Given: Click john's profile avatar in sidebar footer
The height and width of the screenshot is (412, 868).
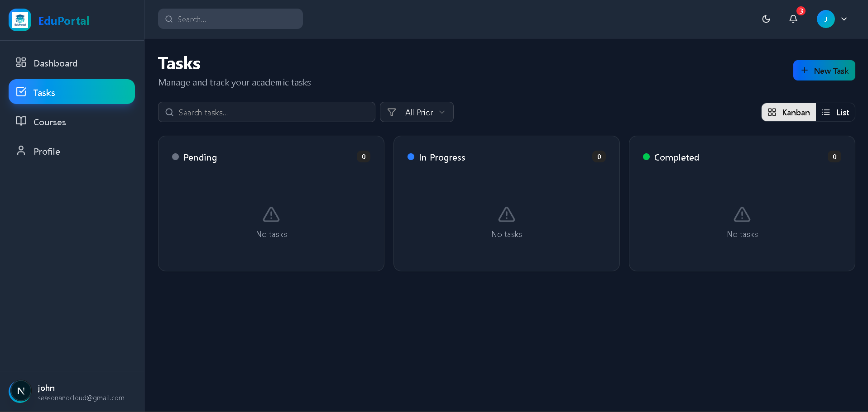Looking at the screenshot, I should 20,391.
